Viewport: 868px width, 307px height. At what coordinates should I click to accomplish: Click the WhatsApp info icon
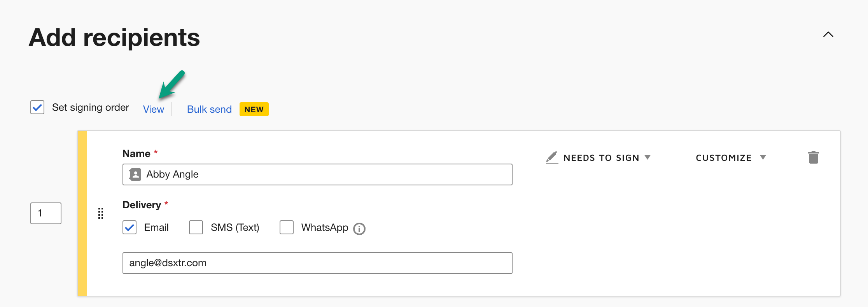click(x=359, y=229)
